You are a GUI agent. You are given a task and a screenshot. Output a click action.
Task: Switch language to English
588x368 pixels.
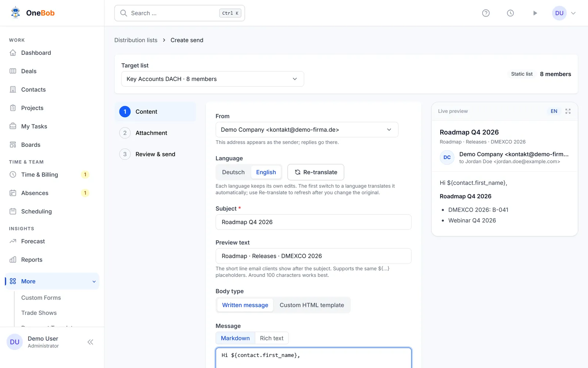(x=266, y=172)
